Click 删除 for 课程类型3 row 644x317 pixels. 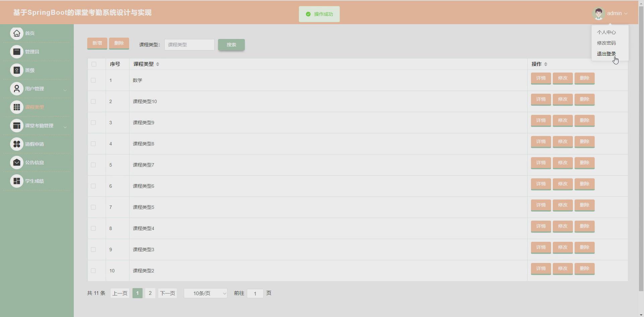point(584,247)
